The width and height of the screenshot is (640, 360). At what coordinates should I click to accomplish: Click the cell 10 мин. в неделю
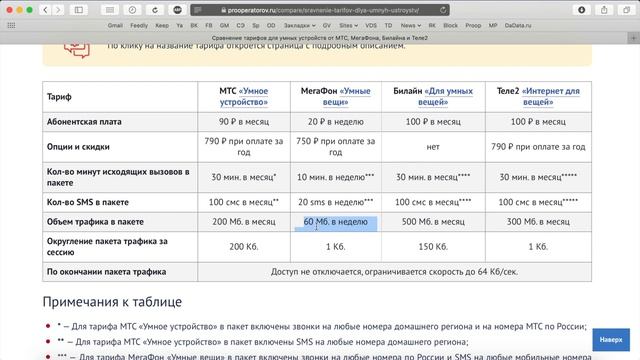click(x=336, y=177)
